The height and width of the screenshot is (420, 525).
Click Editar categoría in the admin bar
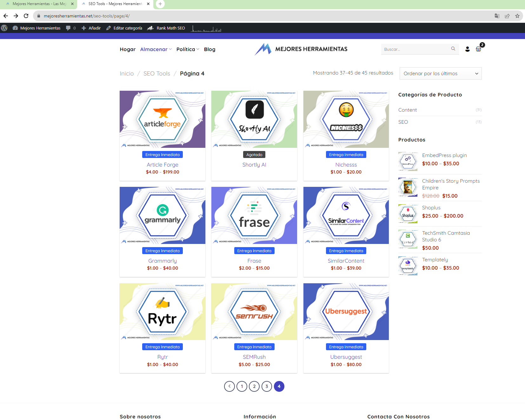124,28
